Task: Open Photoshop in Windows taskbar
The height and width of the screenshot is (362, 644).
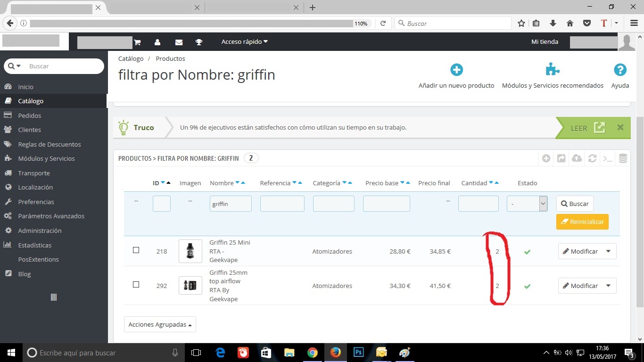Action: (358, 353)
